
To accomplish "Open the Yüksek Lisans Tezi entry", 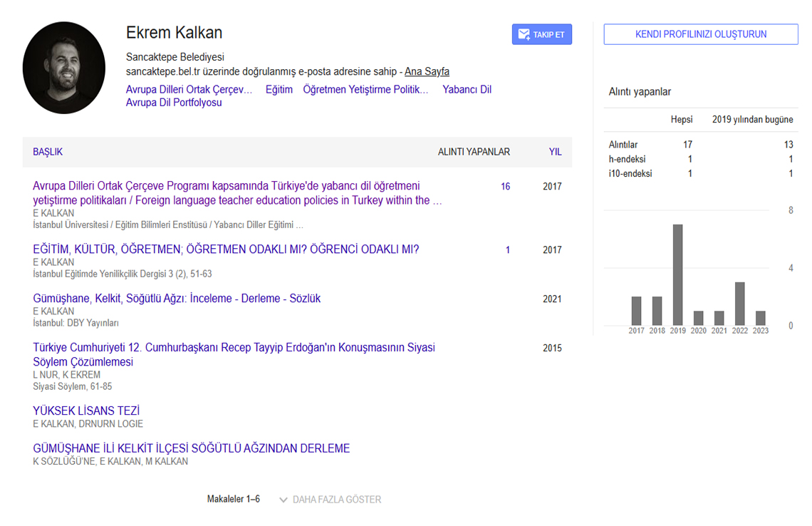I will (x=86, y=411).
